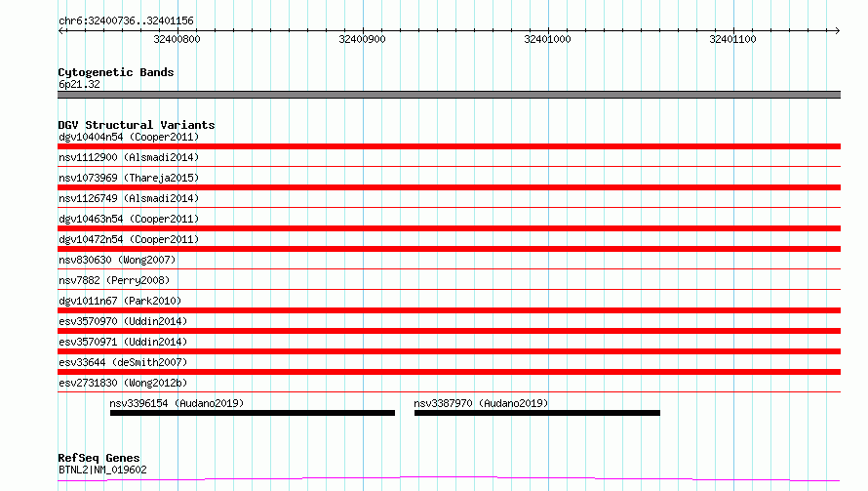The height and width of the screenshot is (491, 868).
Task: Click ruler position 32400900
Action: [x=362, y=39]
